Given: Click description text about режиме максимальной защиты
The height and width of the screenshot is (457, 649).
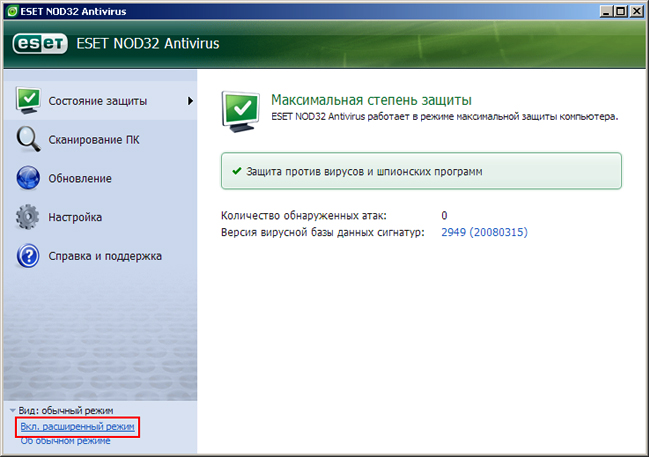Looking at the screenshot, I should (445, 117).
